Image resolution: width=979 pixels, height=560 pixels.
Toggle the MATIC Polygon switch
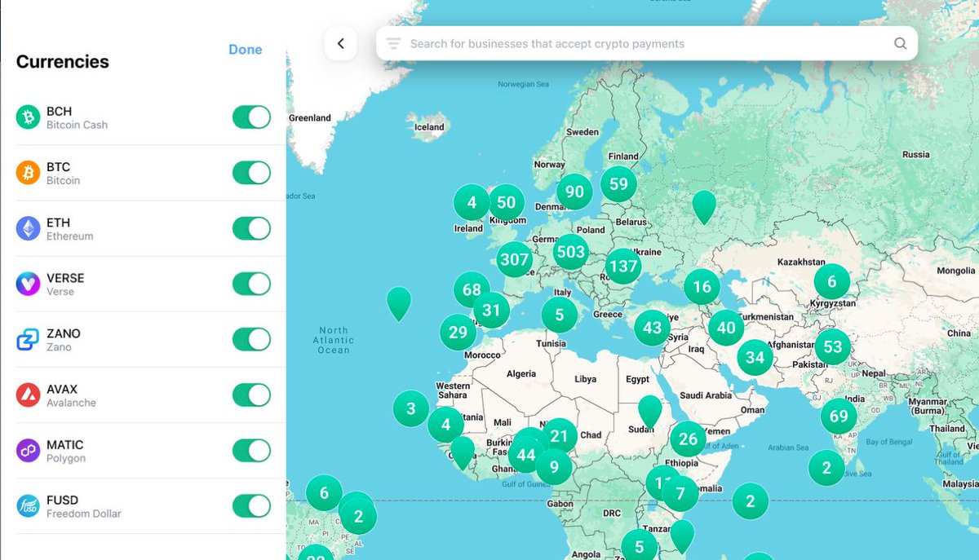point(251,451)
